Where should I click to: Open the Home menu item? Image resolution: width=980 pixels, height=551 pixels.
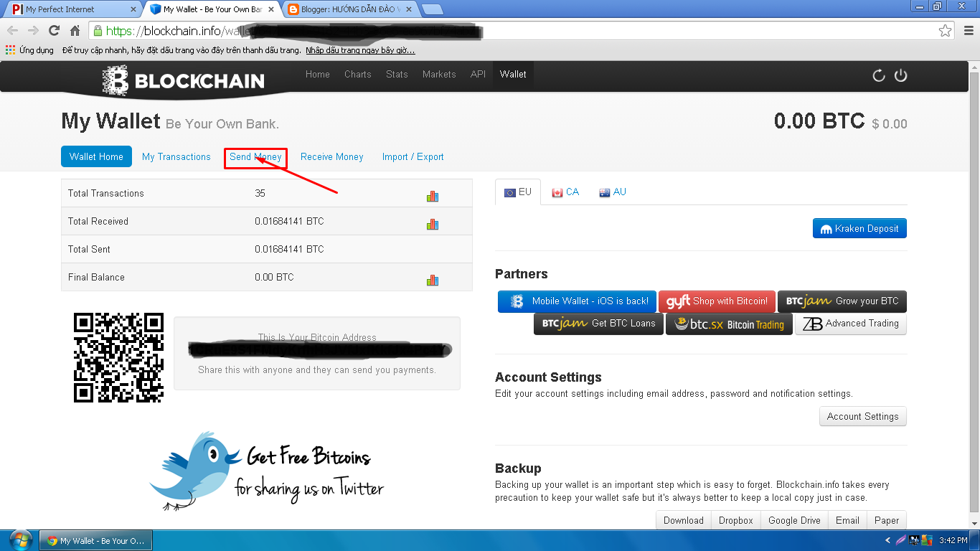coord(318,74)
